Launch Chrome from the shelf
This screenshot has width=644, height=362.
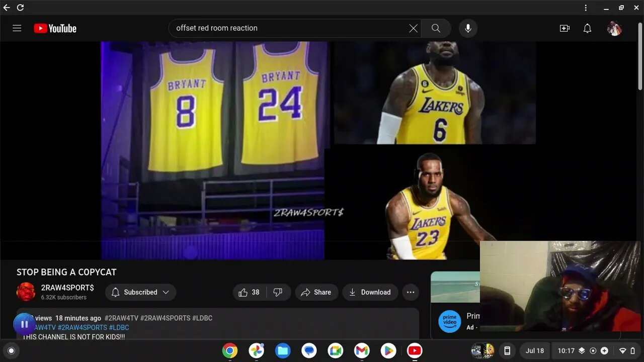230,350
